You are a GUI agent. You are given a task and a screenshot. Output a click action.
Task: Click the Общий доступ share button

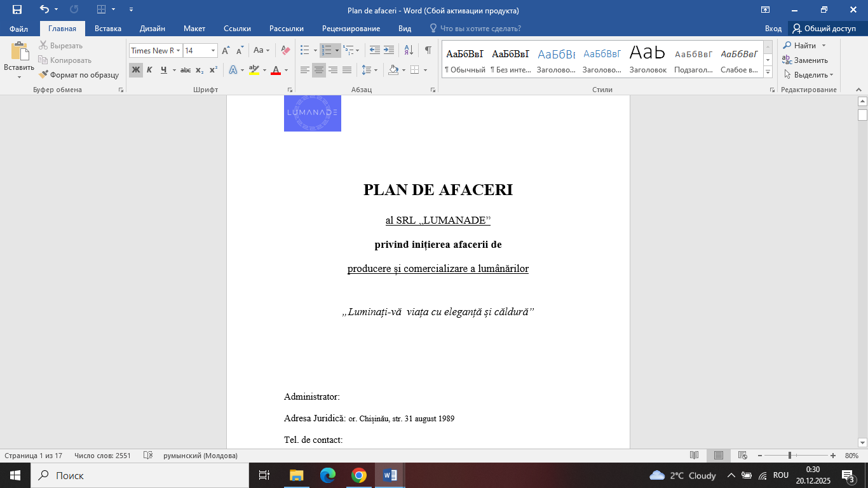tap(824, 29)
